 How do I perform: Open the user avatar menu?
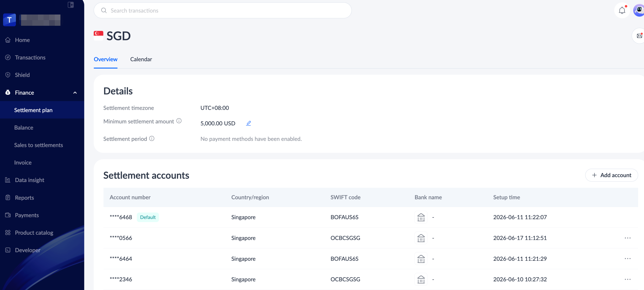(x=639, y=11)
